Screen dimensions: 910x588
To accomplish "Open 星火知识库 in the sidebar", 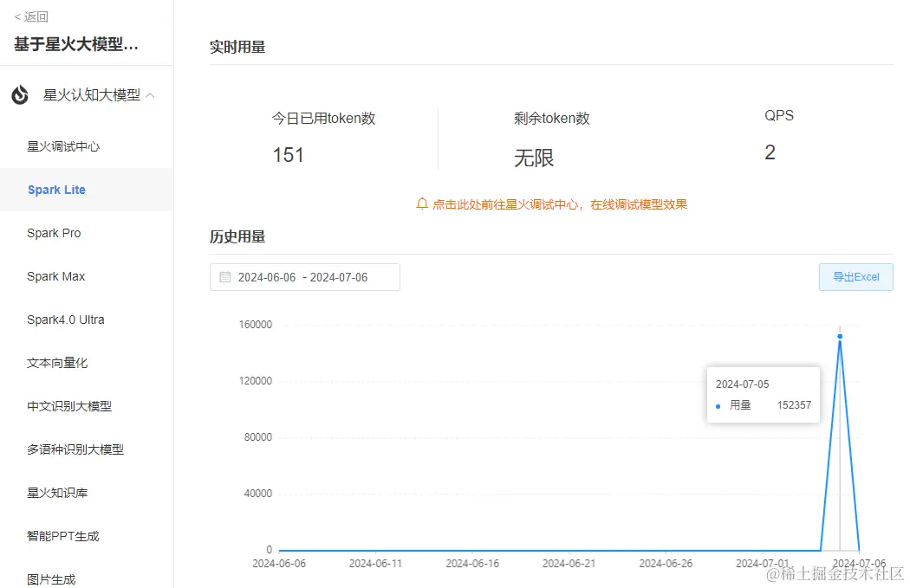I will [x=57, y=493].
